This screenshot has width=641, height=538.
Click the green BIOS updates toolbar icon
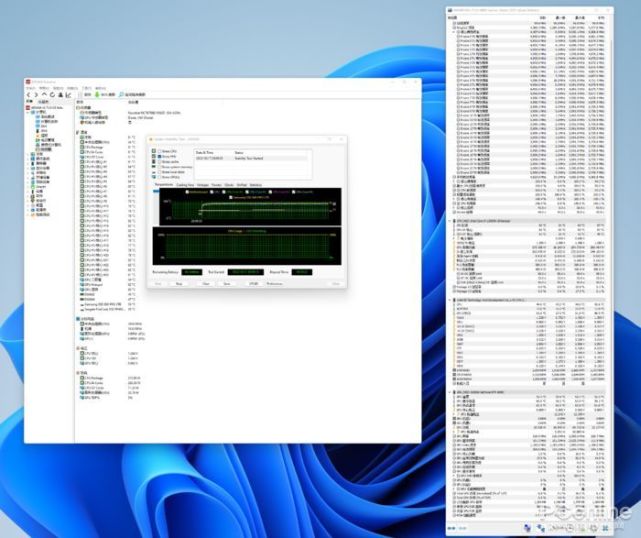click(95, 94)
